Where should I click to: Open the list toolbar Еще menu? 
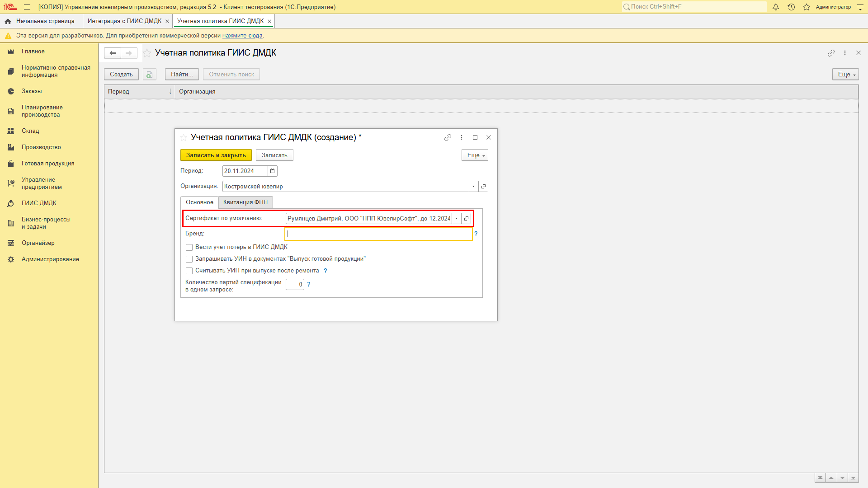click(x=845, y=75)
